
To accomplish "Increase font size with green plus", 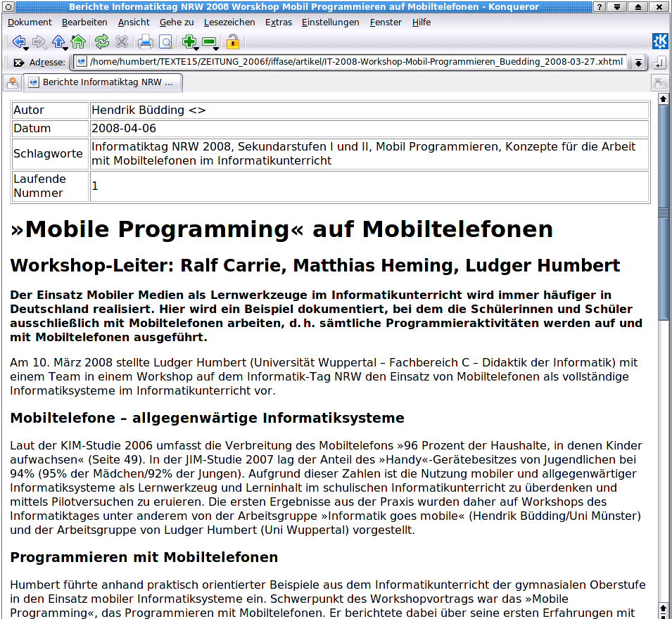I will pyautogui.click(x=189, y=42).
